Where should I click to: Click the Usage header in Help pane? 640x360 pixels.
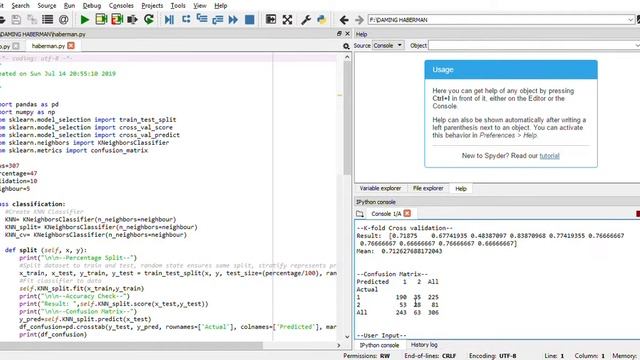[511, 70]
